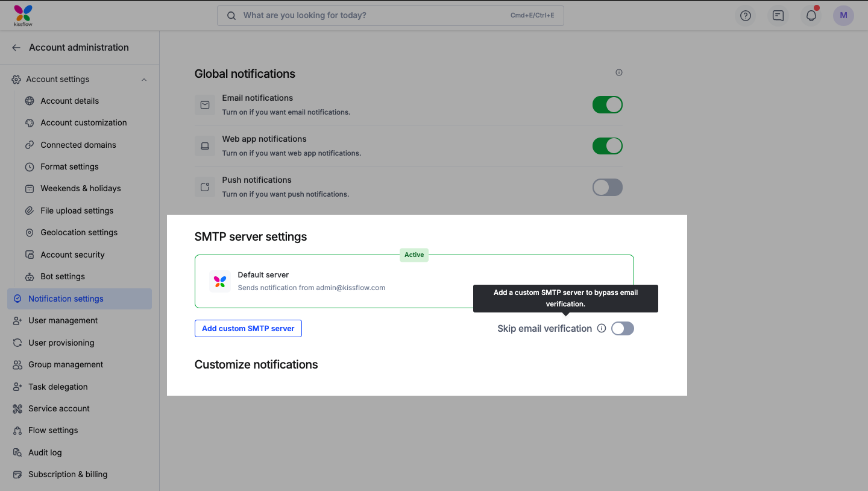Viewport: 868px width, 491px height.
Task: Click Add custom SMTP server button
Action: tap(248, 329)
